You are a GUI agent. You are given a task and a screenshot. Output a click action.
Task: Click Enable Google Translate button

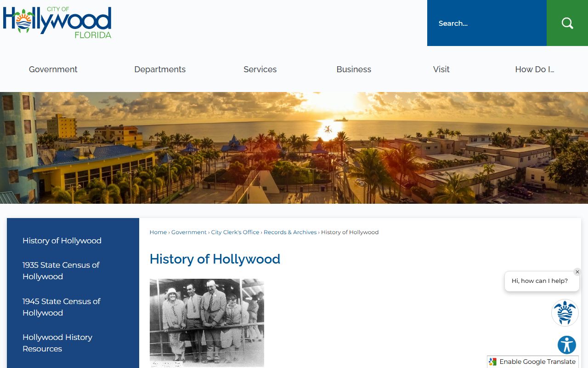tap(533, 362)
